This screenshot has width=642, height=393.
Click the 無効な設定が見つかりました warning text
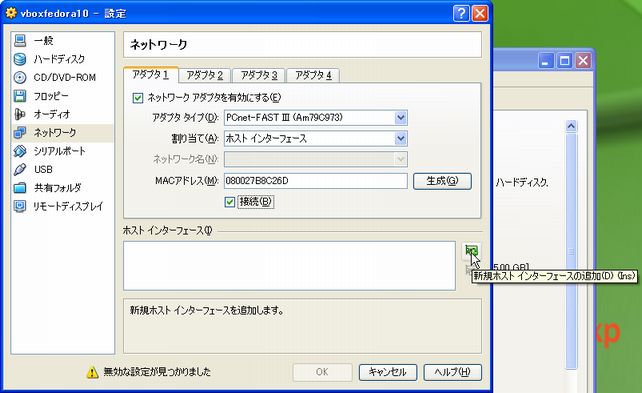point(157,372)
